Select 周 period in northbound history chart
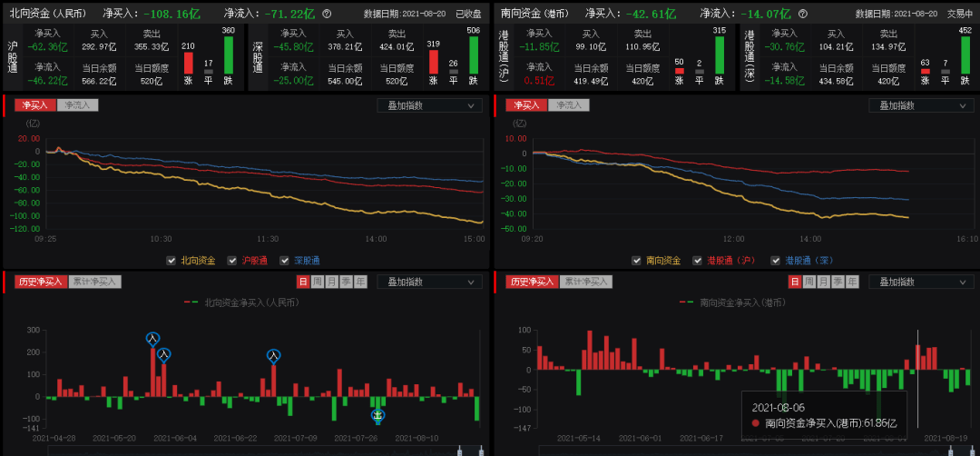Screen dimensions: 980x456 (x=318, y=282)
